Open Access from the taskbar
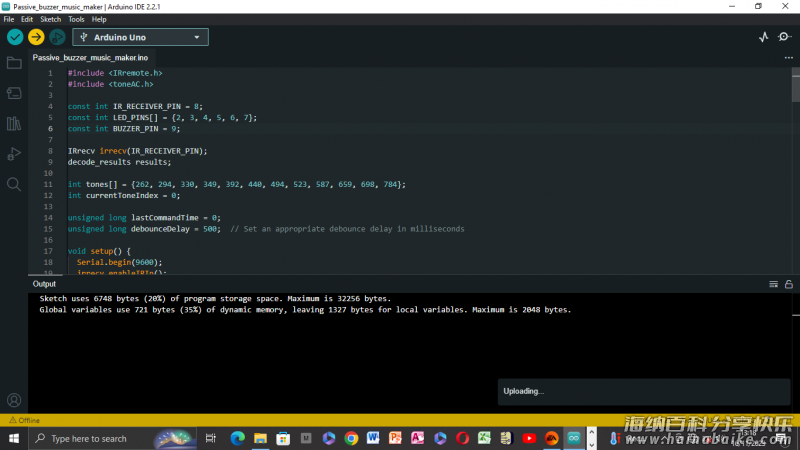Image resolution: width=800 pixels, height=450 pixels. coord(417,438)
